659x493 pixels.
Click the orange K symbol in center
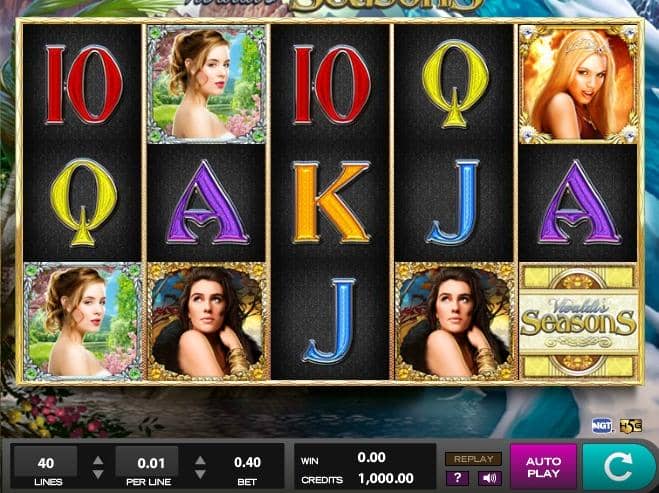pos(331,203)
